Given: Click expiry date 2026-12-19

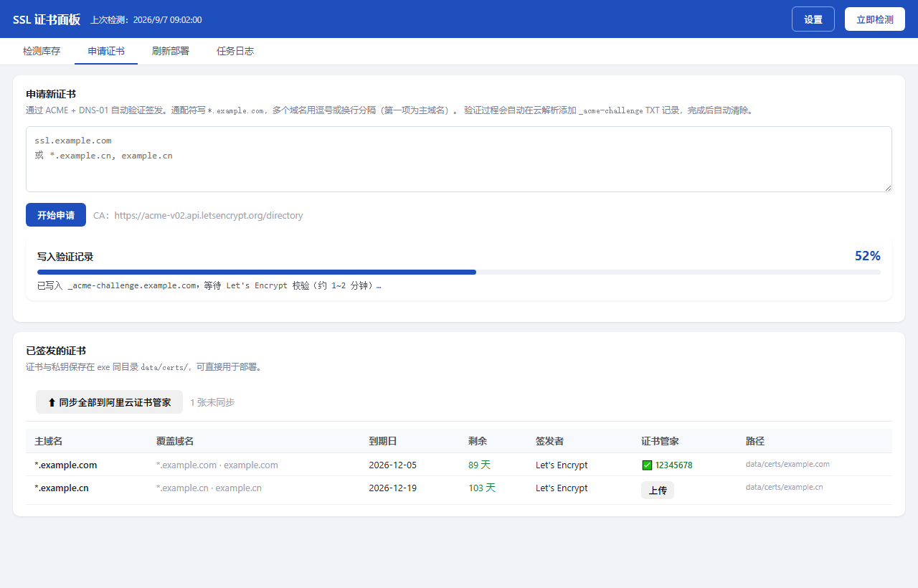Looking at the screenshot, I should click(392, 488).
